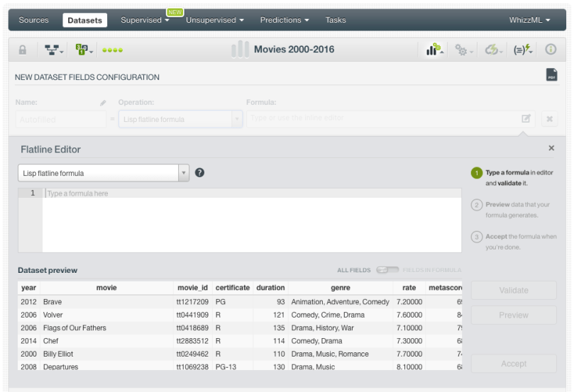Open the scripting formula icon menu

pos(523,50)
